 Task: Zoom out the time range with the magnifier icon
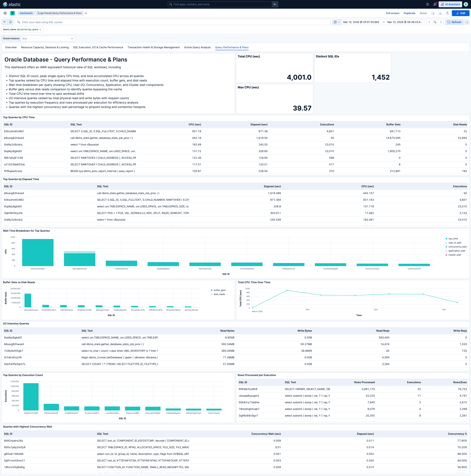[x=435, y=22]
